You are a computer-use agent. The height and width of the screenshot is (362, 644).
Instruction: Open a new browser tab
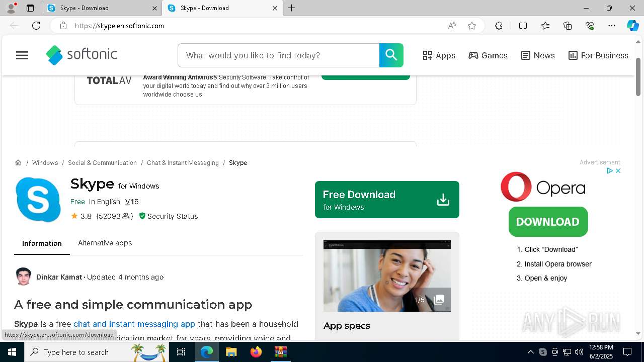pyautogui.click(x=292, y=8)
